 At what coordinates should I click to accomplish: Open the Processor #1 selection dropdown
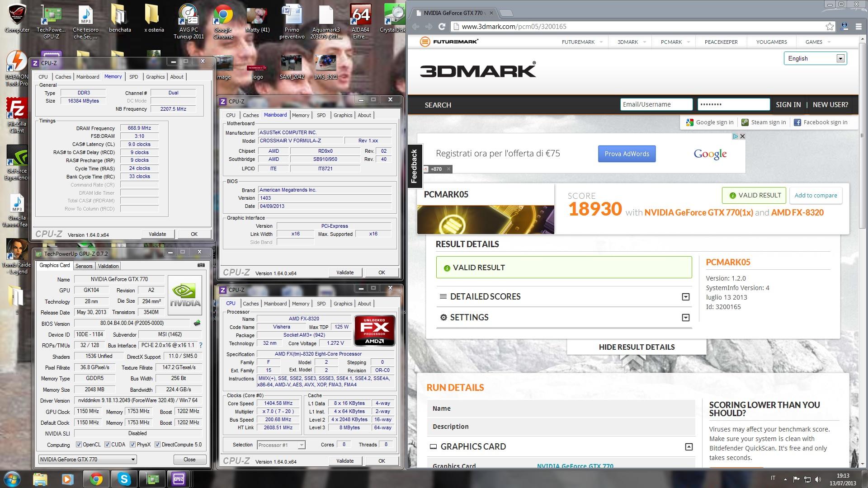tap(281, 445)
